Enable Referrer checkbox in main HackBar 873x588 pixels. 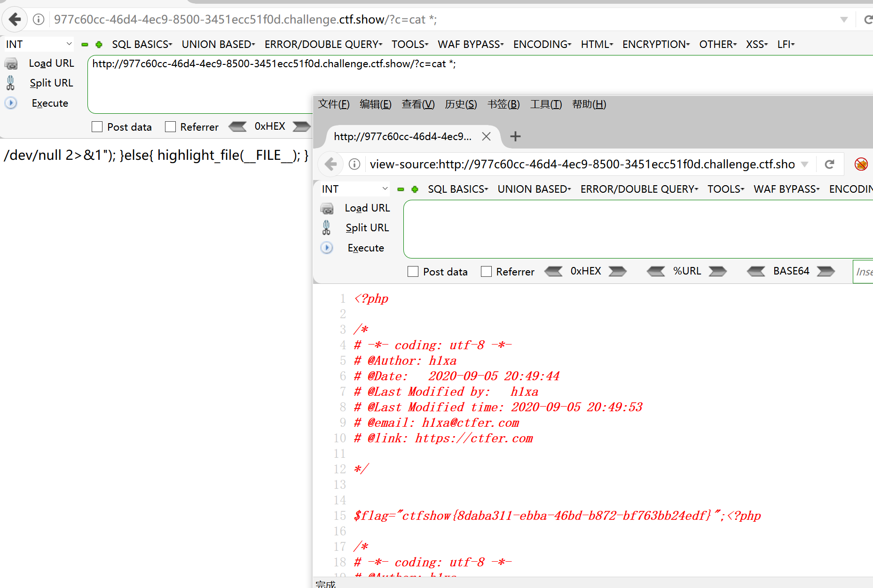tap(170, 127)
